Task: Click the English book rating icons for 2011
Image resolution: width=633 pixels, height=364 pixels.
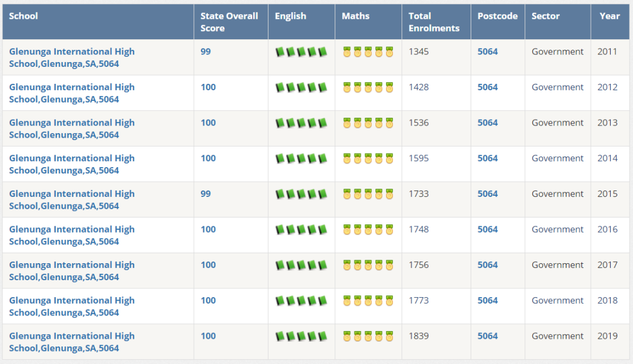Action: click(x=301, y=52)
